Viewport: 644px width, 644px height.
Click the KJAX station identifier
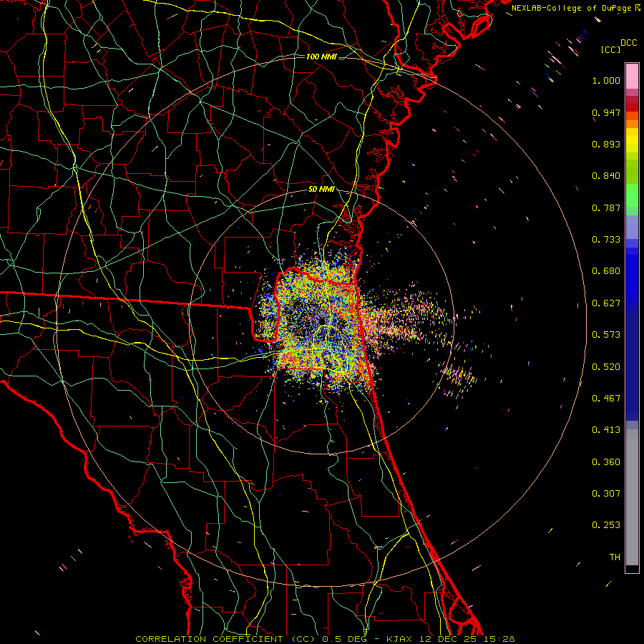pos(399,639)
